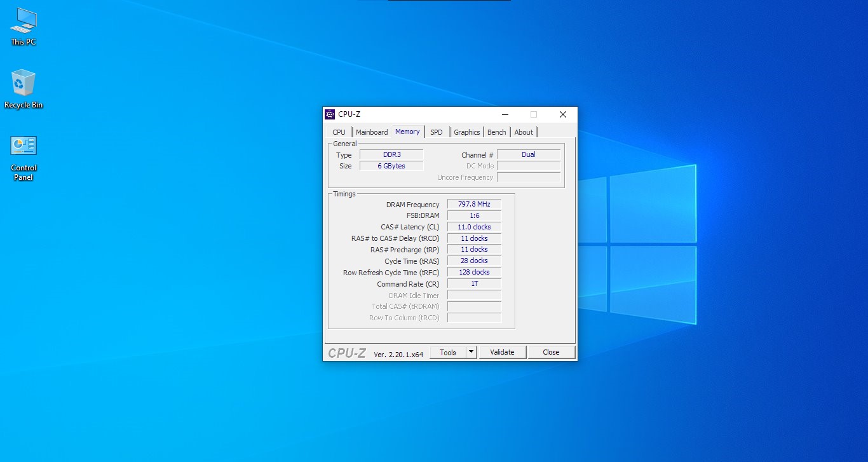Click the empty Uncore Frequency field
The width and height of the screenshot is (868, 462).
(529, 177)
